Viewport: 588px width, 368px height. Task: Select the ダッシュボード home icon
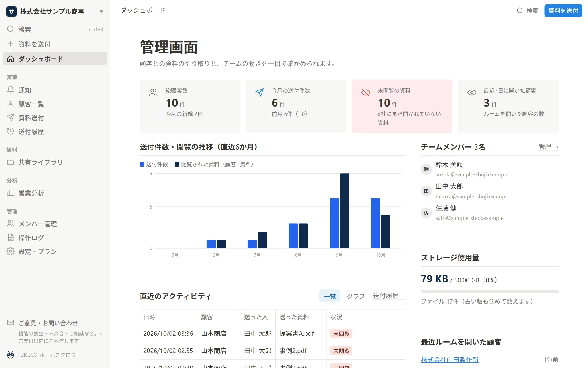[x=11, y=59]
